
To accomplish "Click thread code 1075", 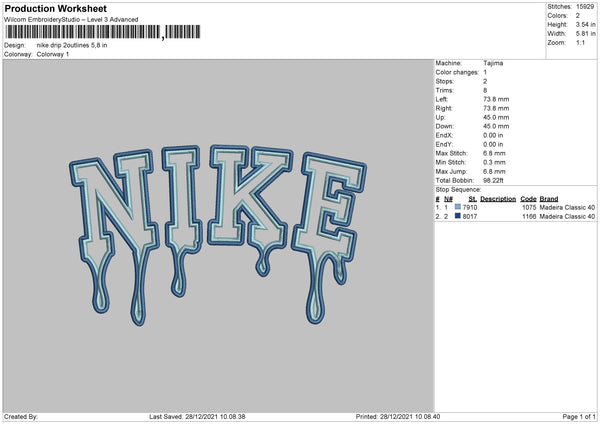I will point(529,207).
